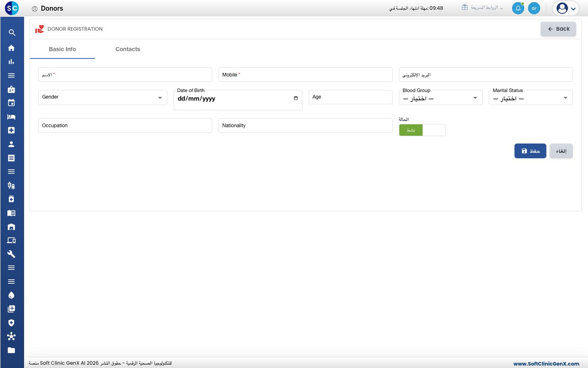
Task: Expand the Marital Status dropdown
Action: pos(531,98)
